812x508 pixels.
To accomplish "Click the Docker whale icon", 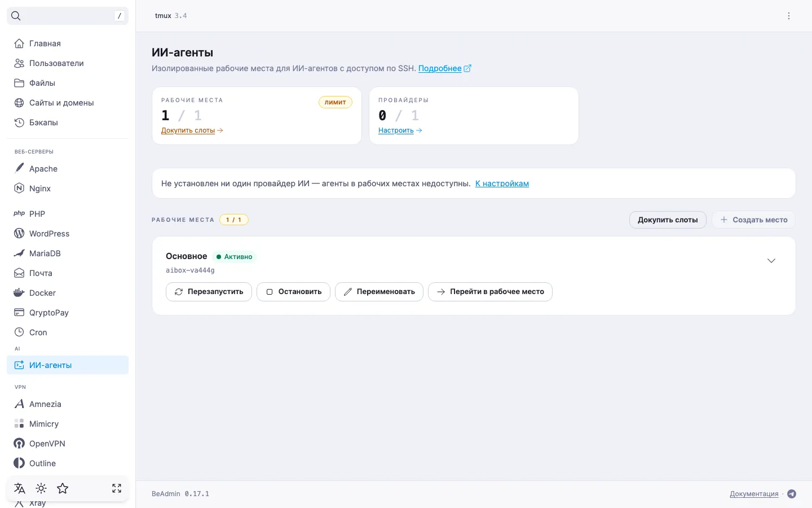I will pyautogui.click(x=19, y=292).
